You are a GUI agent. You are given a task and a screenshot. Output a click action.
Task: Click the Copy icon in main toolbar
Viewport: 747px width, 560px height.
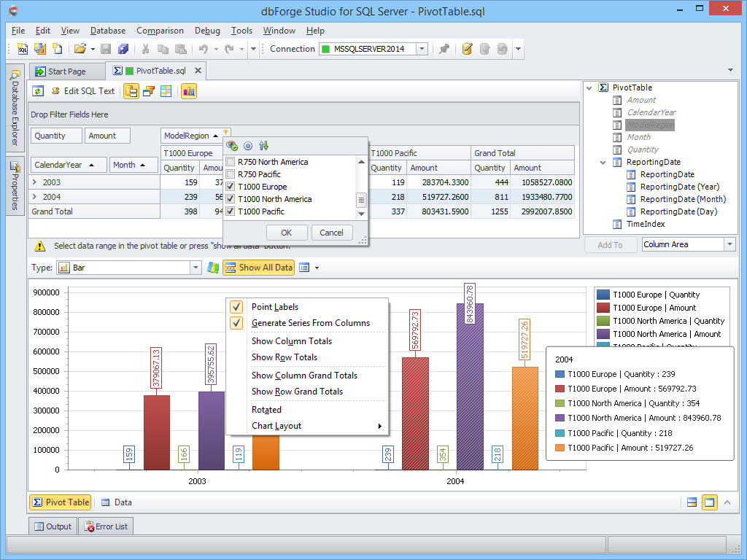click(163, 49)
